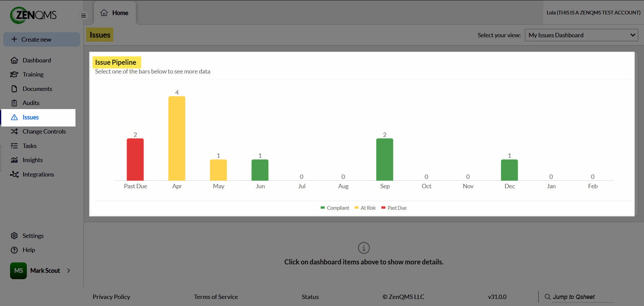Open the My Issues Dashboard view dropdown

(x=581, y=35)
